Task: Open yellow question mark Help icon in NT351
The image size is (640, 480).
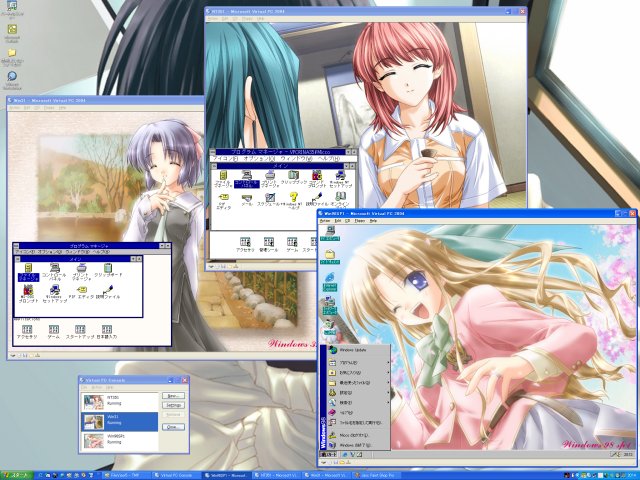Action: pyautogui.click(x=293, y=202)
